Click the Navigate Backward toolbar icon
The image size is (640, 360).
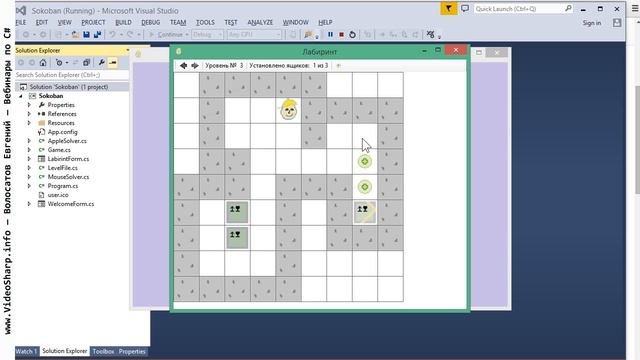coord(26,35)
